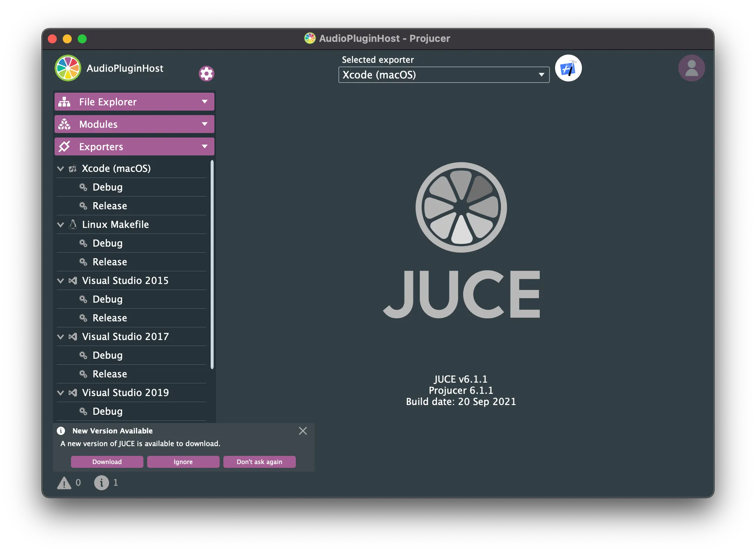Screen dimensions: 756x553
Task: Open project settings gear icon
Action: point(207,74)
